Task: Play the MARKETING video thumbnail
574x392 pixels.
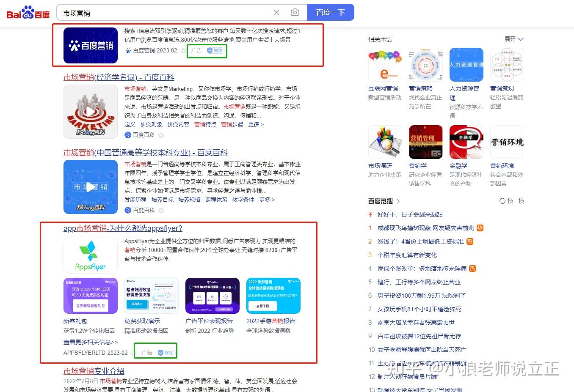Action: point(91,112)
